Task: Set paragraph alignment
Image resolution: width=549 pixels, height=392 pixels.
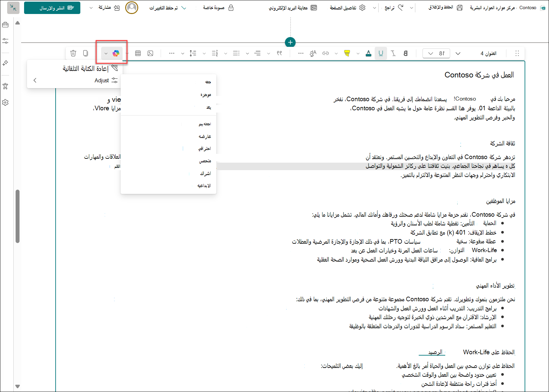Action: pyautogui.click(x=258, y=53)
